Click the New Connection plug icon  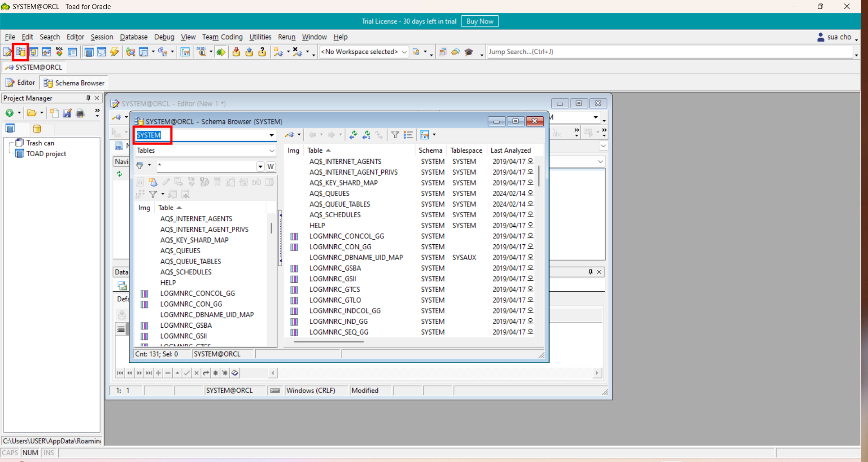(x=278, y=52)
